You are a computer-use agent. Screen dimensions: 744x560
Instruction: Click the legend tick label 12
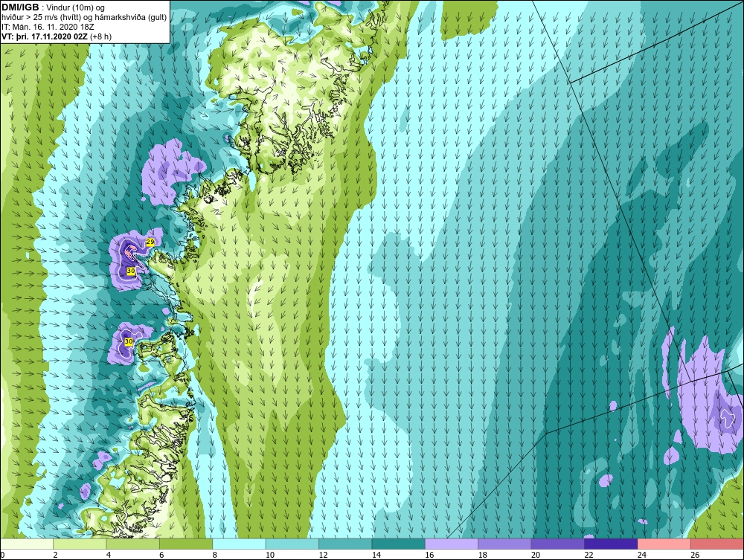point(323,555)
